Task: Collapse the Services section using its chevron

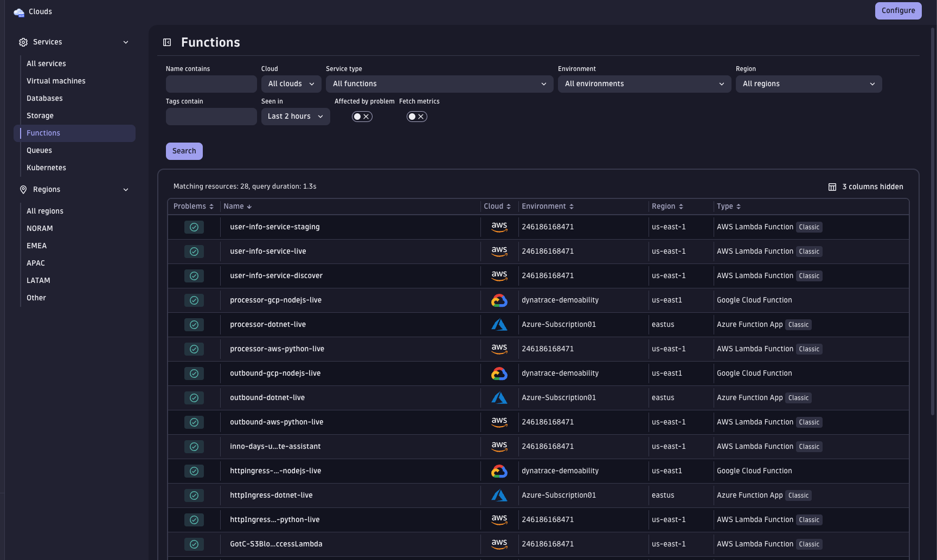Action: (x=125, y=42)
